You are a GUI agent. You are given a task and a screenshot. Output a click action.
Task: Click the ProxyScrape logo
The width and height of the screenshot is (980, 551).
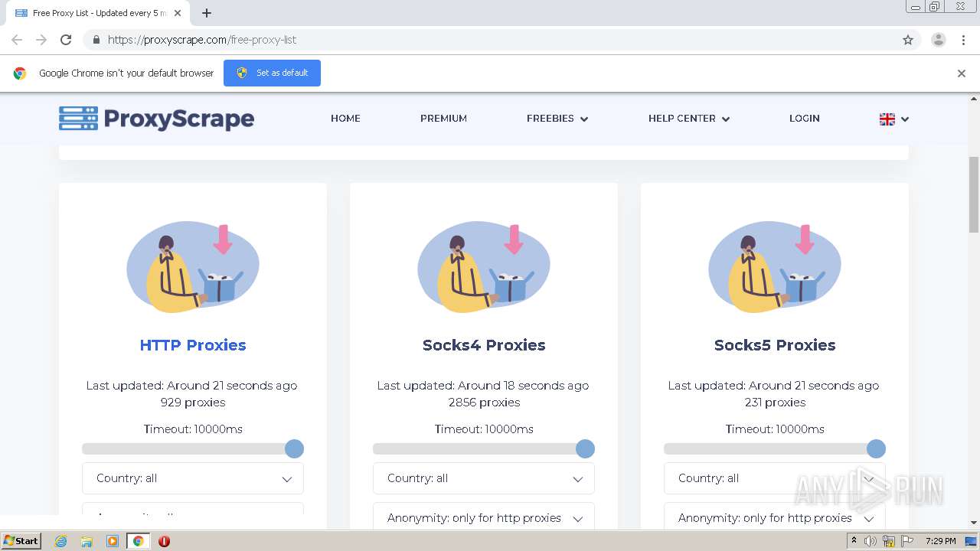tap(156, 119)
